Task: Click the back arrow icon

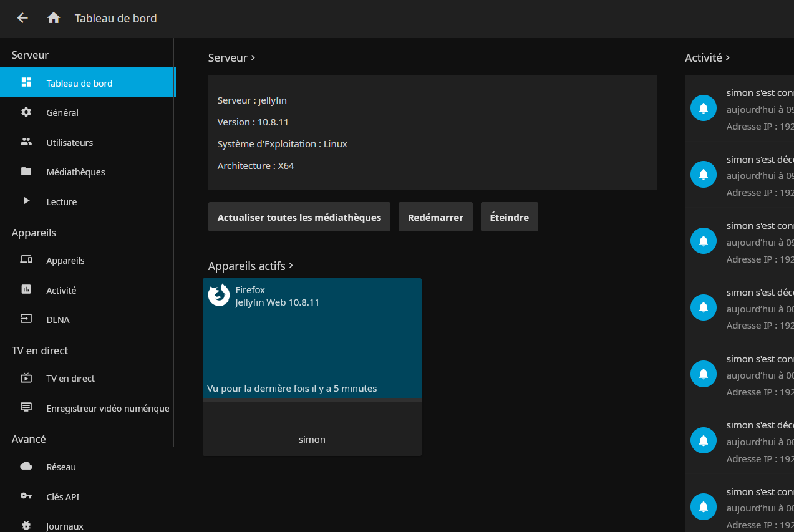Action: pyautogui.click(x=22, y=18)
